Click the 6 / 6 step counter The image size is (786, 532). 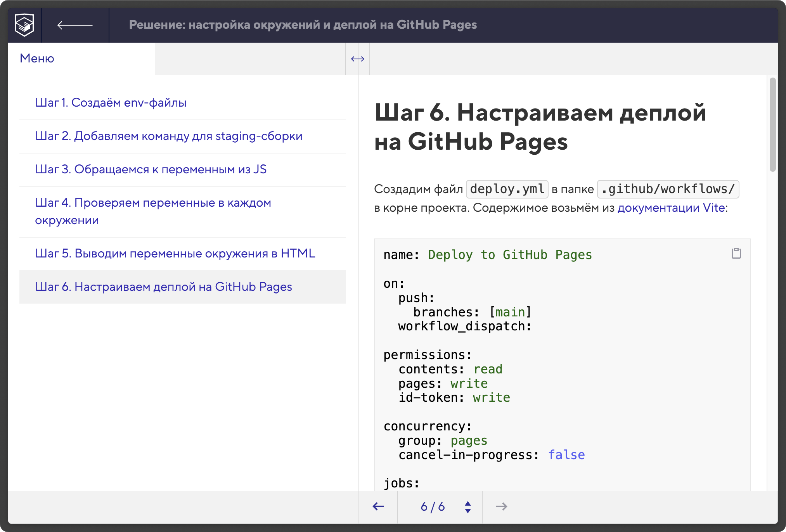click(x=433, y=506)
